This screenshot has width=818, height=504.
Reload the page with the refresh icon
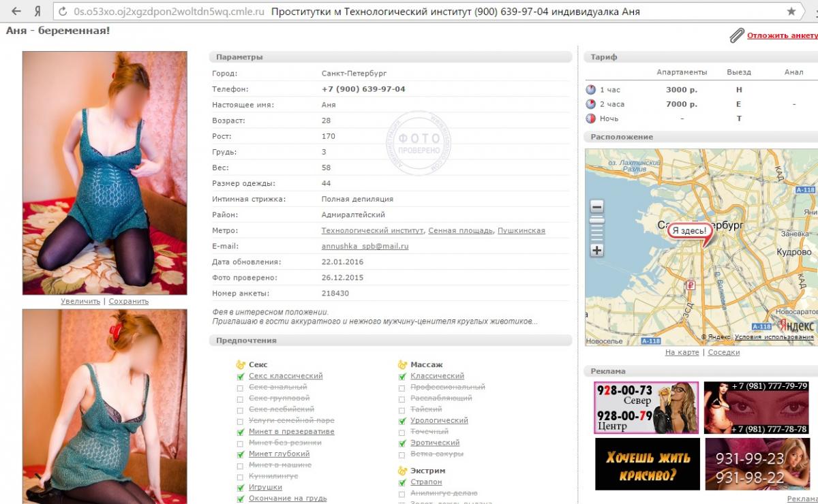(x=63, y=12)
